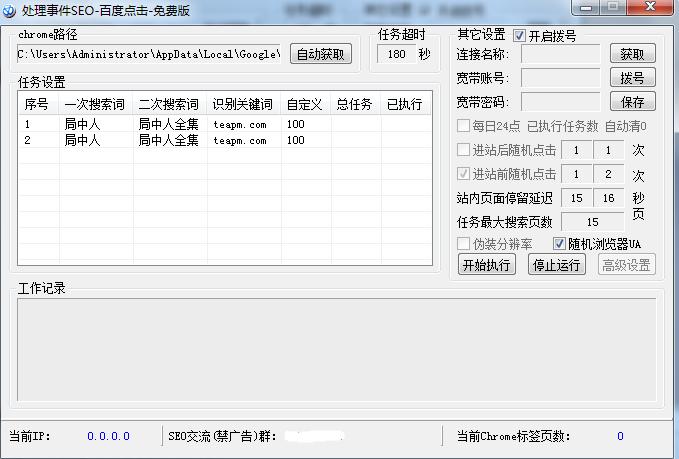Click the SEO交流(禁广告)群 status label
Viewport: 679px width, 459px height.
[x=222, y=436]
